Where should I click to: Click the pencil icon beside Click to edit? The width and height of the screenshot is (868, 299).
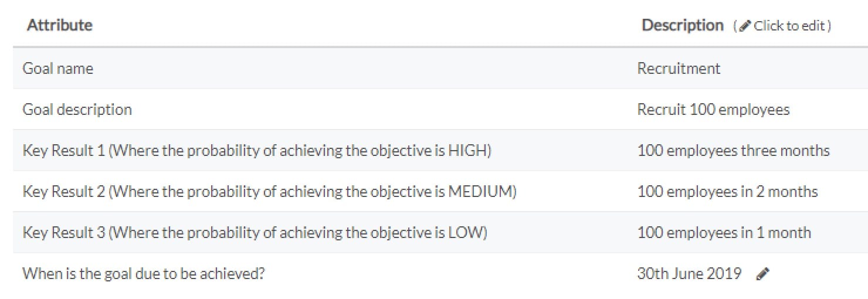(x=745, y=26)
